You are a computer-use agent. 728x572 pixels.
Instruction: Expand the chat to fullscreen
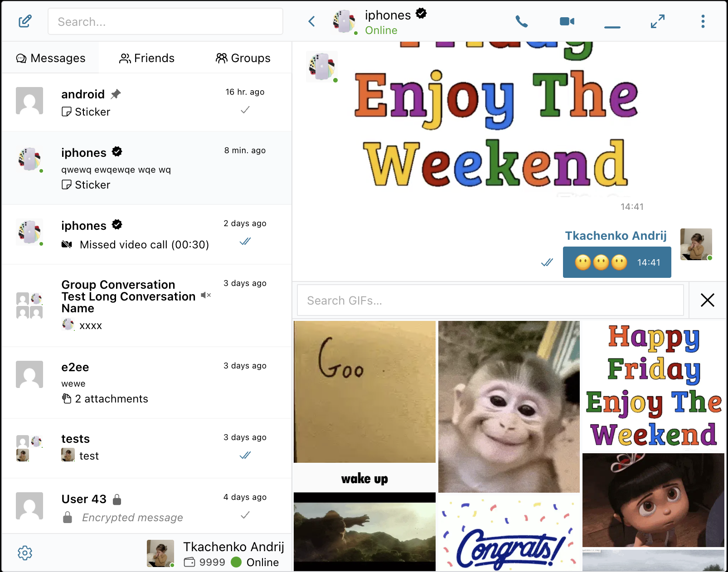coord(657,21)
